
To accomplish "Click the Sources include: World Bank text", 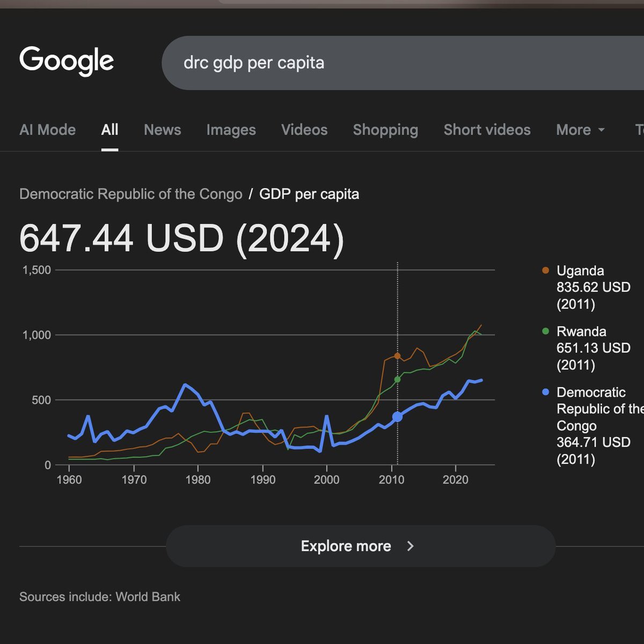I will coord(100,597).
